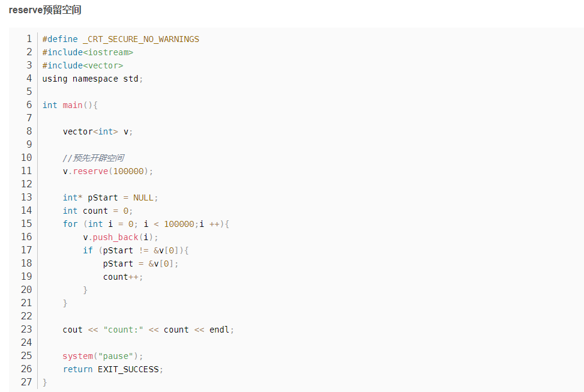Click "int count = 0;" statement
The image size is (584, 392).
98,211
